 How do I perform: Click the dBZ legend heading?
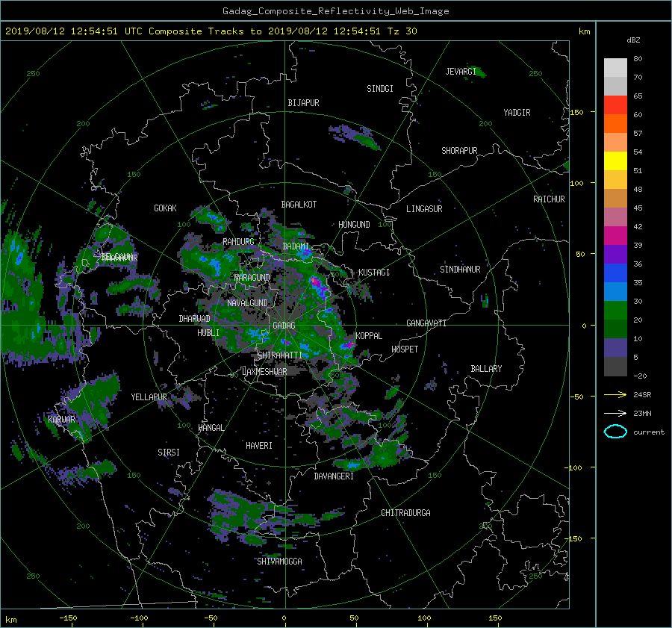[x=633, y=40]
